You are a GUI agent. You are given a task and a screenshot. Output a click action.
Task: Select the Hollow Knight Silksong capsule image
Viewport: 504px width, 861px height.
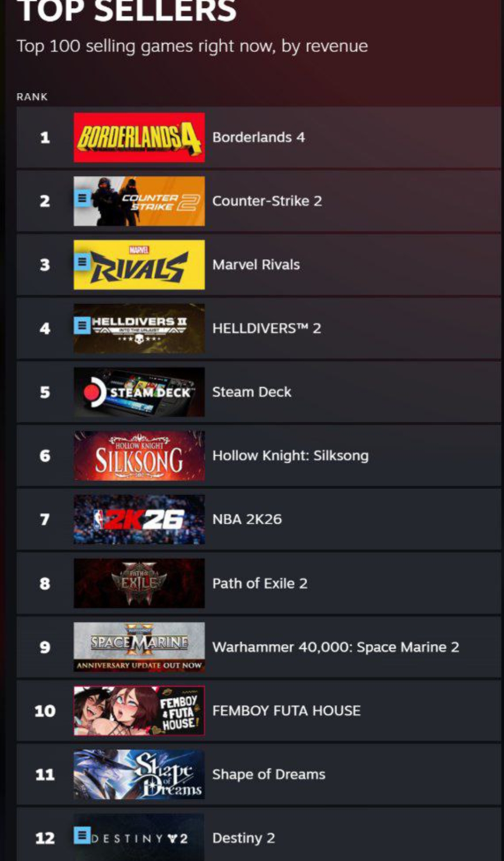coord(139,456)
